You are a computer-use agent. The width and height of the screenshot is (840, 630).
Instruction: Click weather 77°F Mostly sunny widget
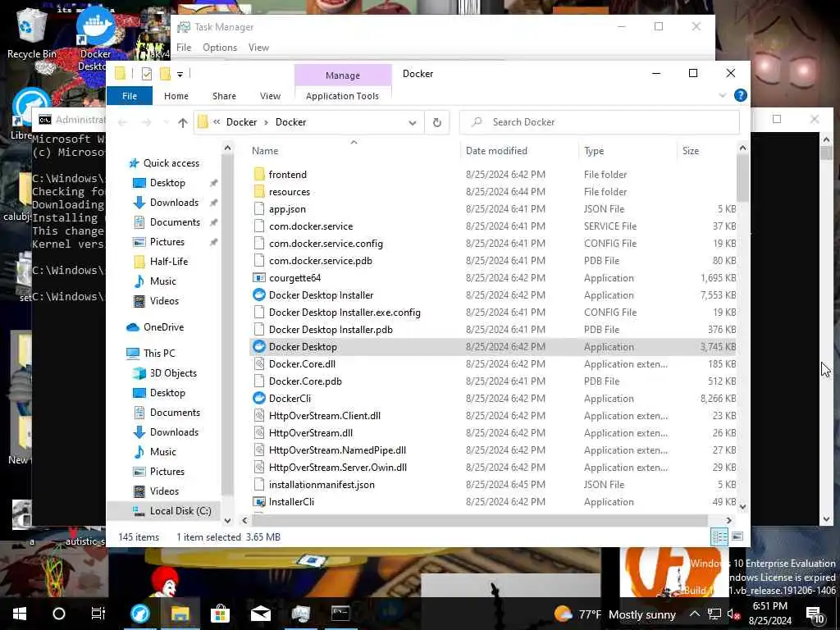click(615, 614)
